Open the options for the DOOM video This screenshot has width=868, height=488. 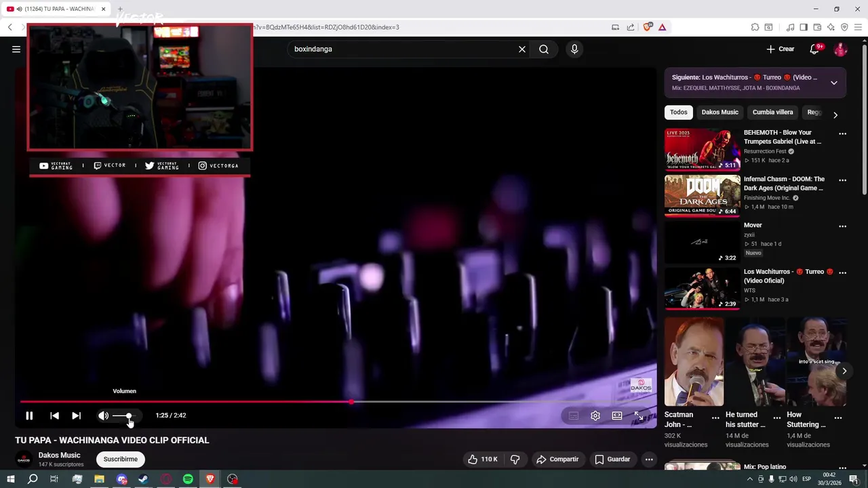coord(842,180)
